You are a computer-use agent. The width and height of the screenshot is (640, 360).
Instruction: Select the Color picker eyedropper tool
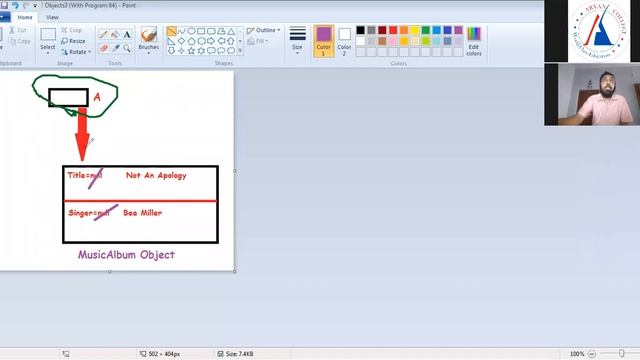click(x=115, y=48)
